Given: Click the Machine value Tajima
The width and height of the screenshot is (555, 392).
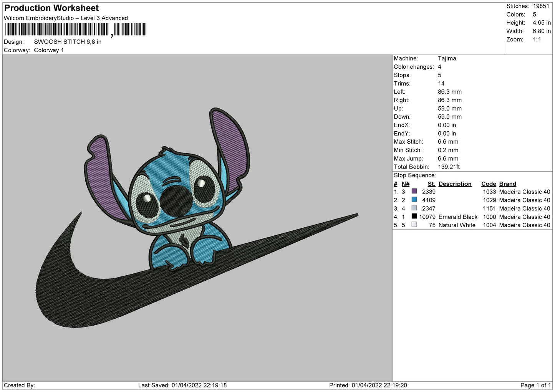Looking at the screenshot, I should (x=447, y=58).
